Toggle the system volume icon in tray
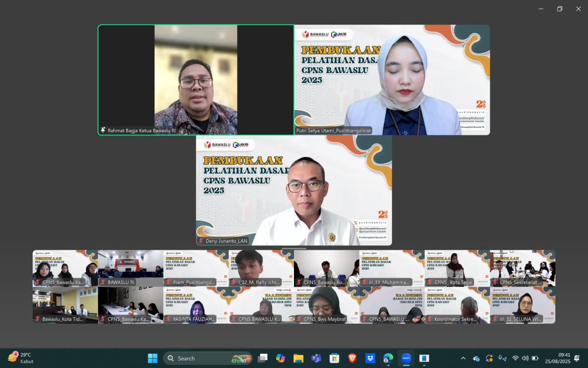The width and height of the screenshot is (588, 368). [525, 358]
